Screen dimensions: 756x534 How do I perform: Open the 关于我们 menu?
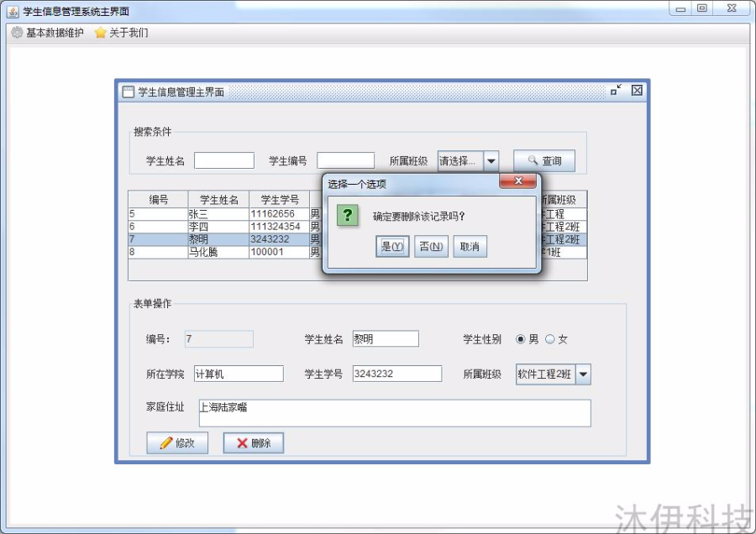pyautogui.click(x=124, y=33)
